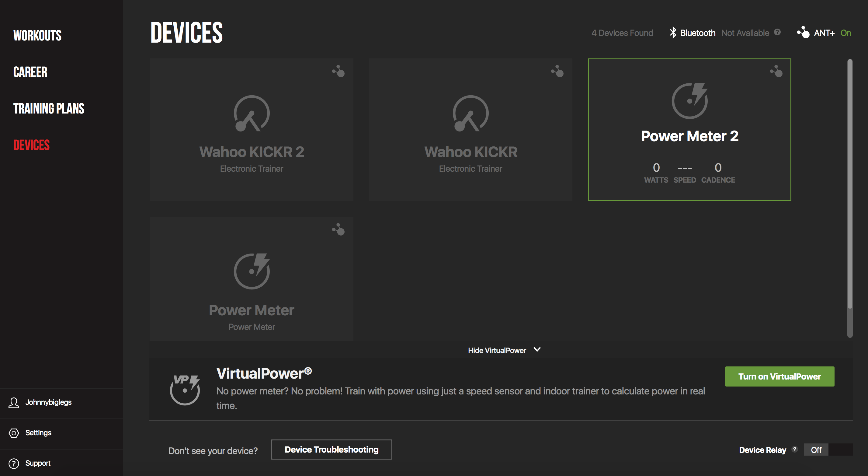Click the WATTS reading on Power Meter 2

coord(656,173)
